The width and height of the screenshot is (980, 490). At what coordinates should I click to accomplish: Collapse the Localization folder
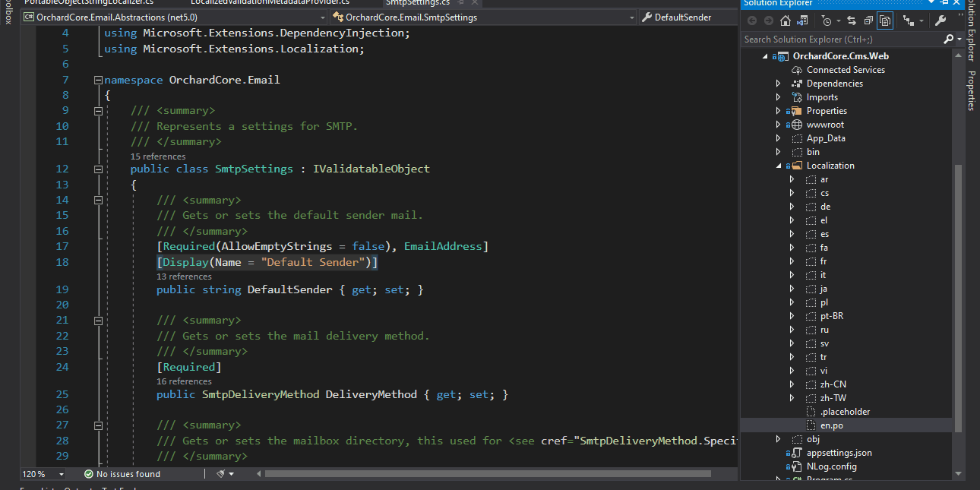click(778, 166)
